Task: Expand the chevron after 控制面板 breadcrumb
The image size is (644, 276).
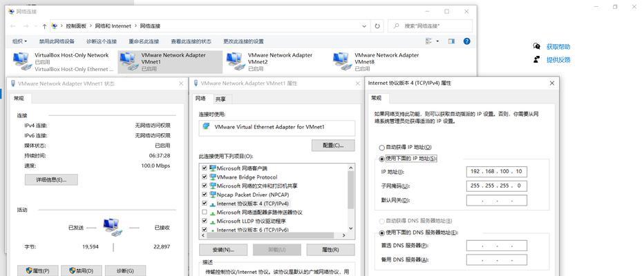Action: click(x=91, y=26)
